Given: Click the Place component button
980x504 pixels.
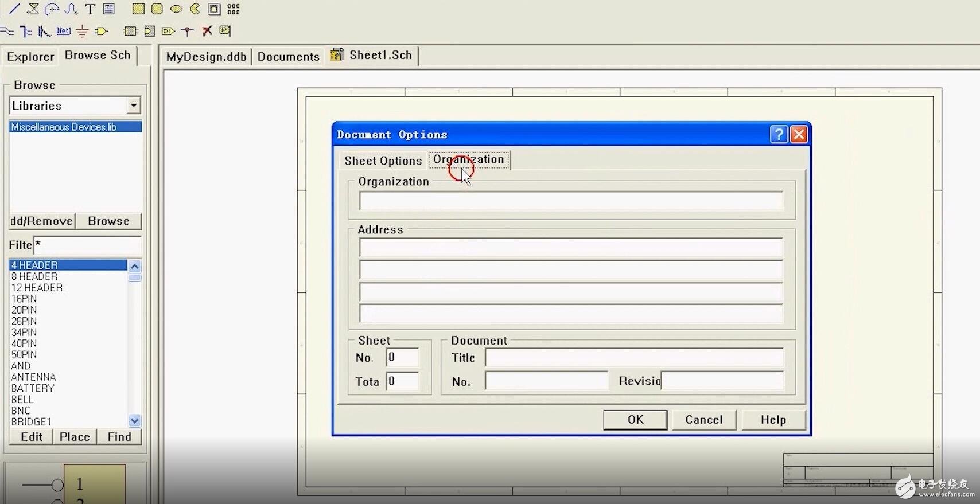Looking at the screenshot, I should click(x=75, y=437).
